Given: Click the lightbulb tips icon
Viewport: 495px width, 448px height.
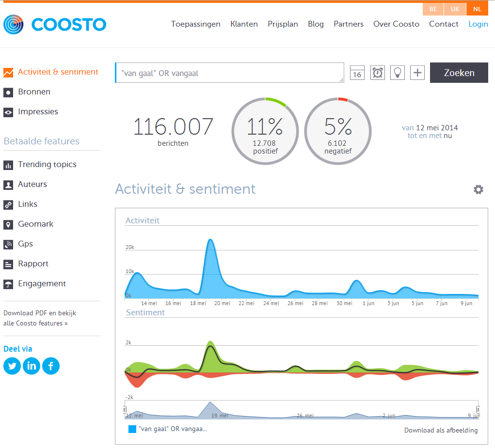Looking at the screenshot, I should (397, 73).
